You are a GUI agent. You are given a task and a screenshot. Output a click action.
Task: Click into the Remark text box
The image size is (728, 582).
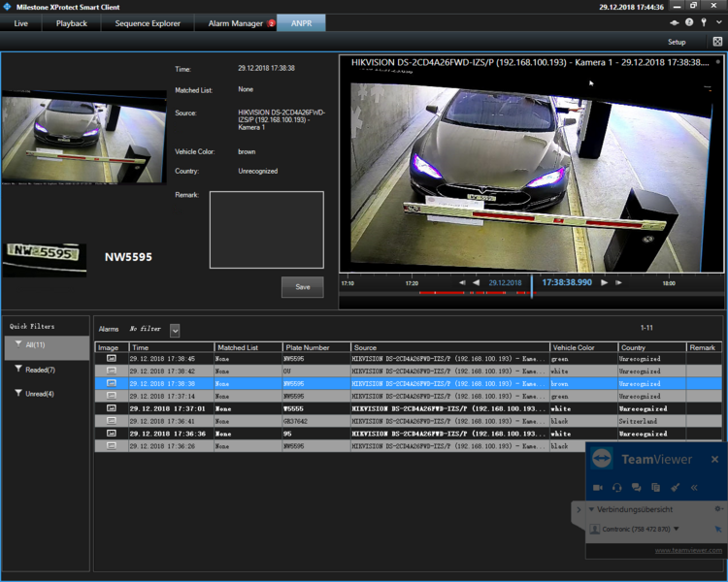pyautogui.click(x=267, y=230)
